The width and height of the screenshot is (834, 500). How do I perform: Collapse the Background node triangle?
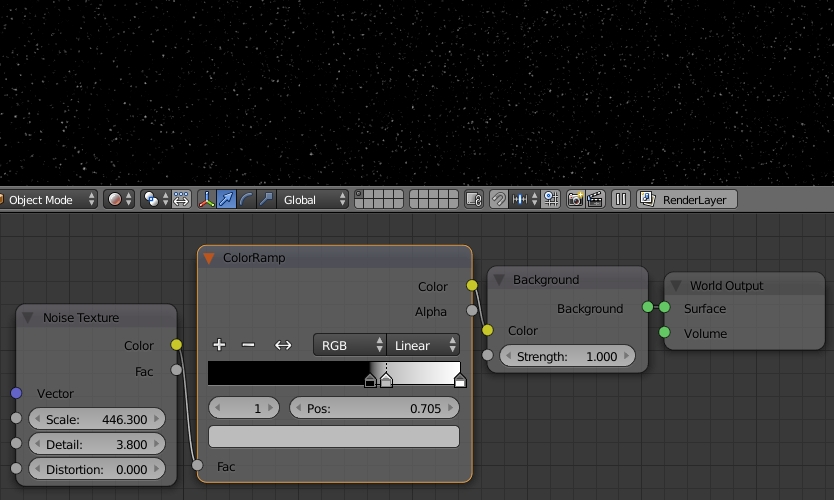tap(499, 280)
